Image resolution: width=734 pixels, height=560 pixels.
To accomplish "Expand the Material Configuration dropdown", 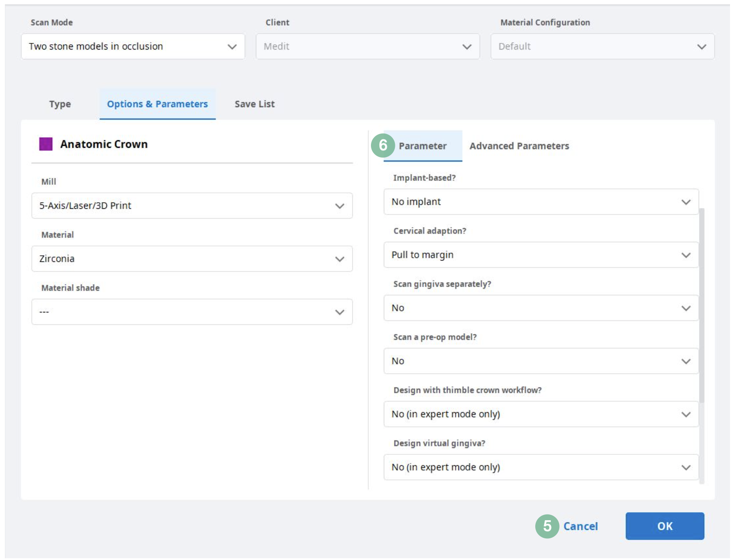I will (602, 46).
